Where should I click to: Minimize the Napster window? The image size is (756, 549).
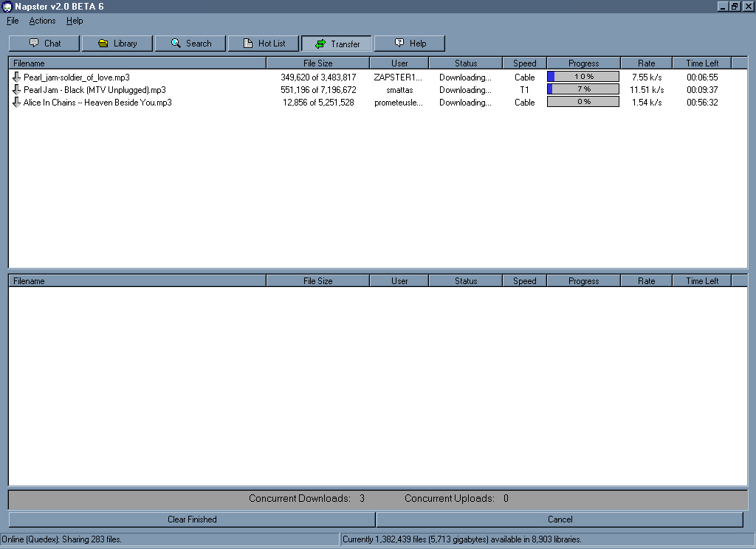pyautogui.click(x=723, y=6)
